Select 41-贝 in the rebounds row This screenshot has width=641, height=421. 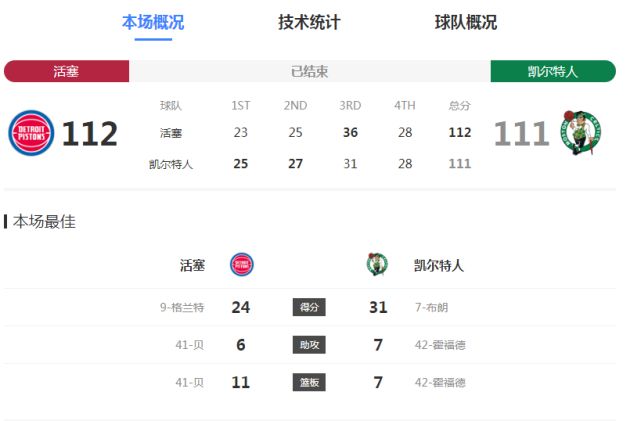(x=192, y=382)
